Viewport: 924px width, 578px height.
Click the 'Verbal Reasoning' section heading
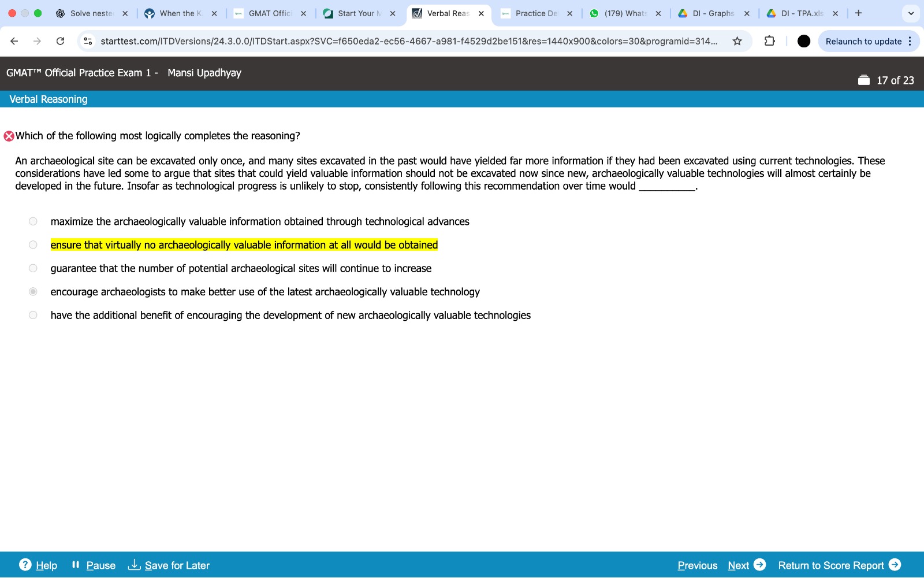click(x=49, y=99)
